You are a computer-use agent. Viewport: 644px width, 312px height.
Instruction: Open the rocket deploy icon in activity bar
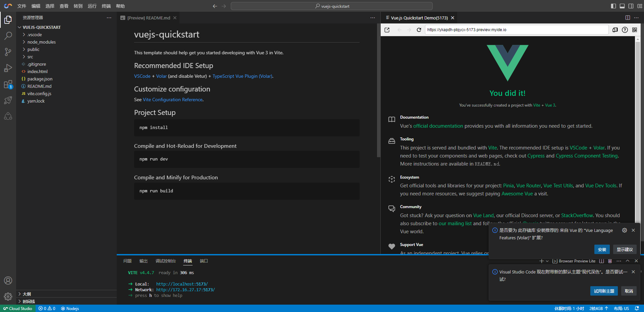(x=8, y=100)
